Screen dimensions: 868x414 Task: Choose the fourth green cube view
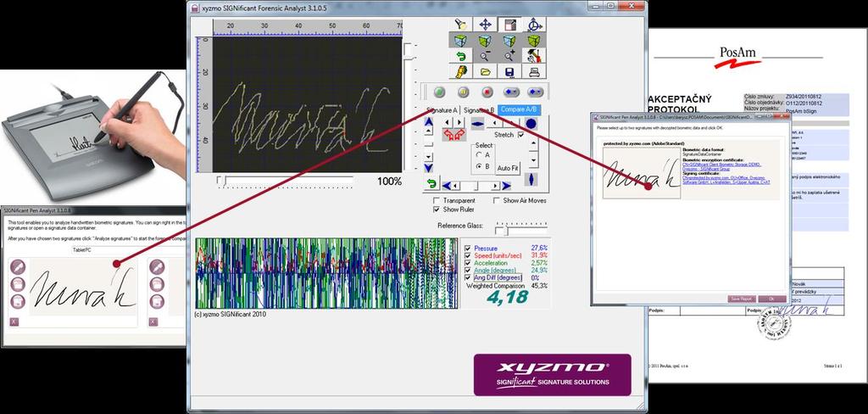pos(534,41)
